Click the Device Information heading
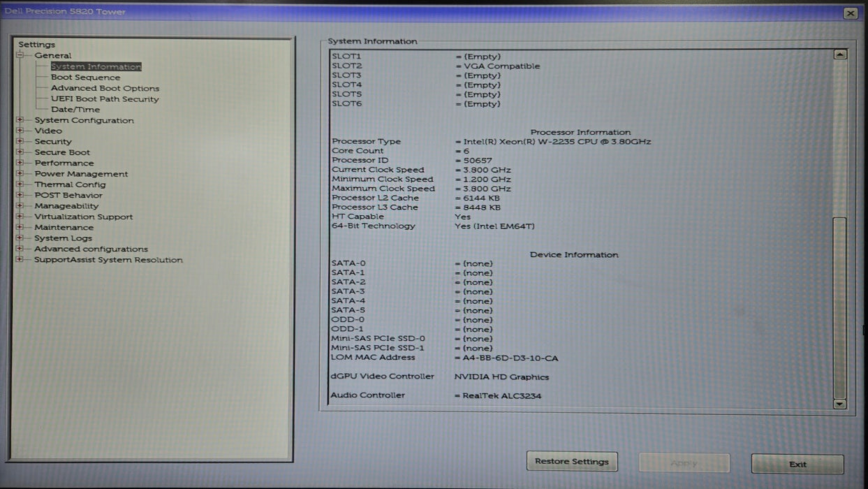Image resolution: width=868 pixels, height=489 pixels. pyautogui.click(x=574, y=255)
